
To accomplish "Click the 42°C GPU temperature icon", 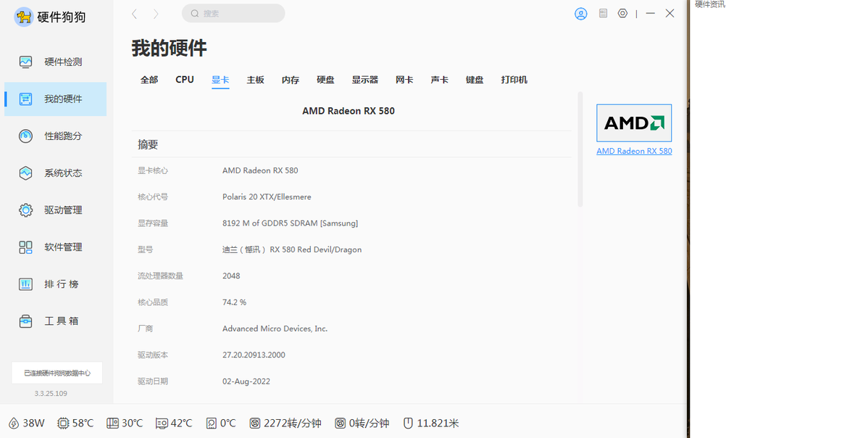I will pos(162,423).
